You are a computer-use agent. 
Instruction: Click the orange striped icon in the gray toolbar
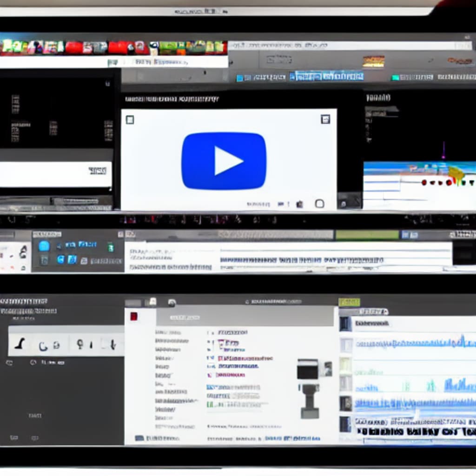coord(374,62)
